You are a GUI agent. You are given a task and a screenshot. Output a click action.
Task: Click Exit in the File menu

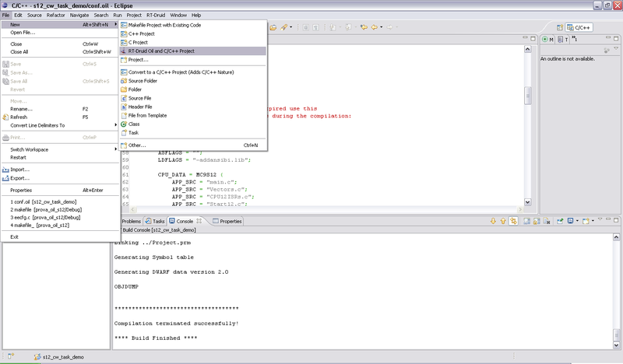pyautogui.click(x=60, y=237)
